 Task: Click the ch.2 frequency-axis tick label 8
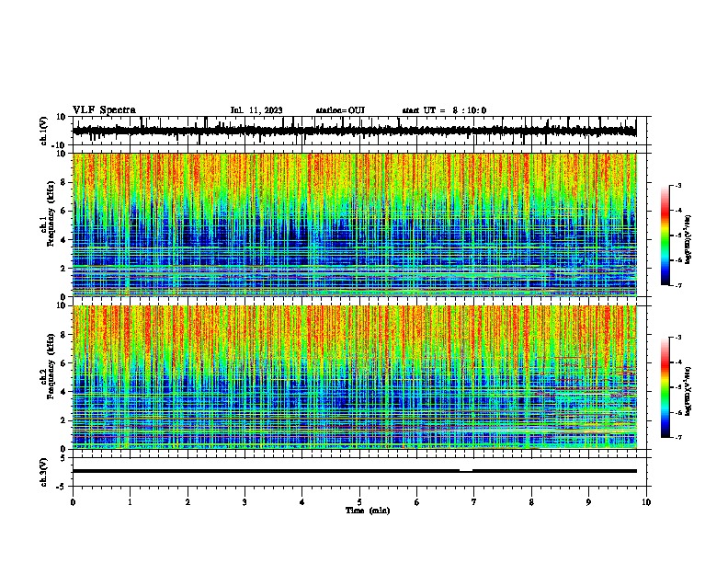(64, 335)
